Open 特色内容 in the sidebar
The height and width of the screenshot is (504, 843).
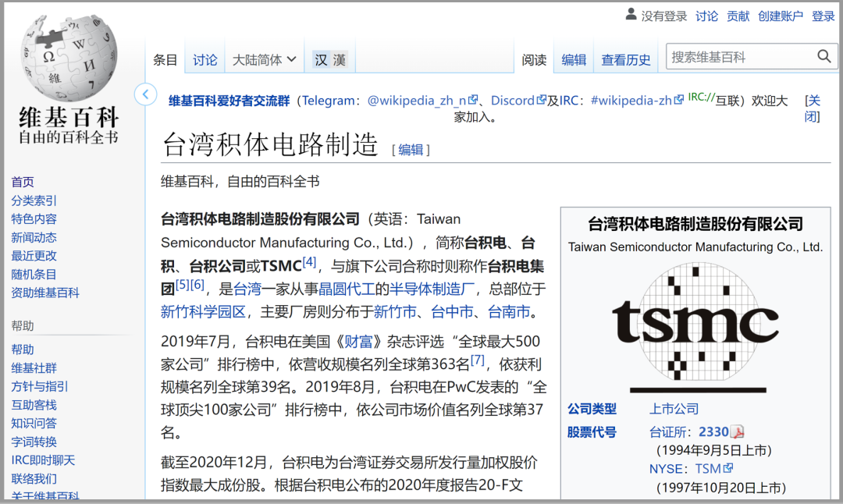[x=34, y=218]
